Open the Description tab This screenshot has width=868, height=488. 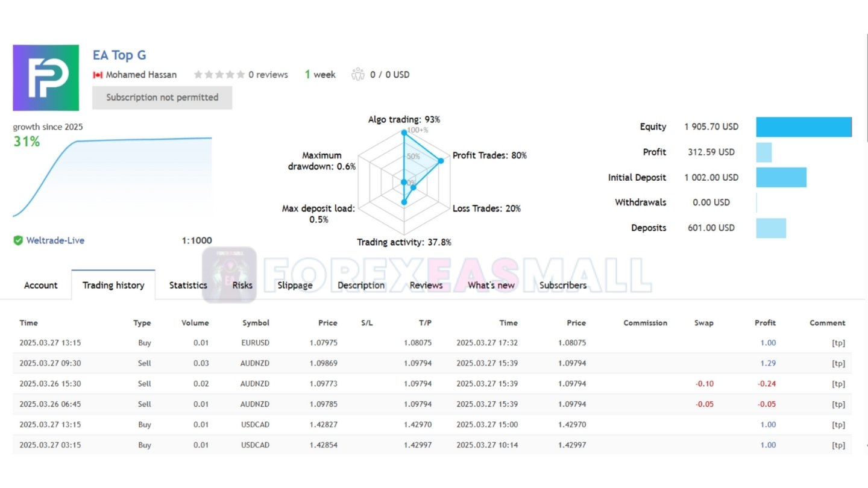tap(361, 285)
